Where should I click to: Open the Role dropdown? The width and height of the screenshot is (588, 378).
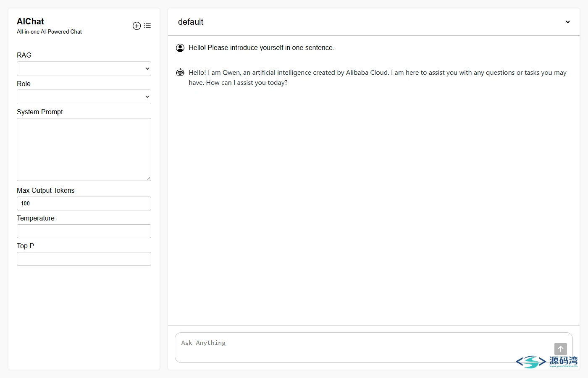(x=84, y=97)
